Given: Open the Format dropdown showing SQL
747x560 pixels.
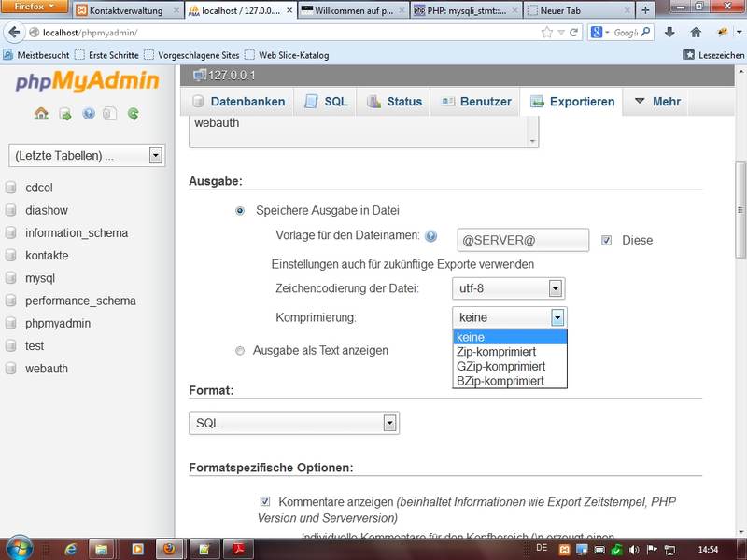Looking at the screenshot, I should tap(294, 424).
